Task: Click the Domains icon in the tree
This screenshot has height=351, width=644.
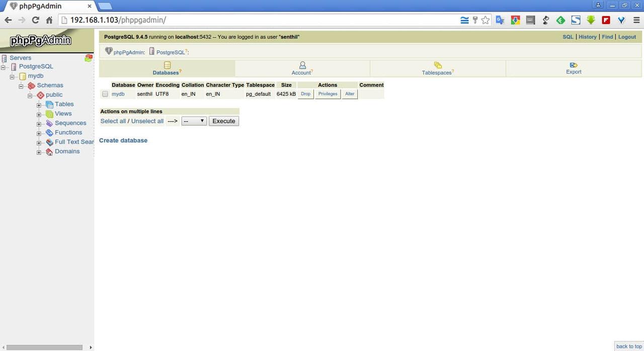Action: [49, 152]
